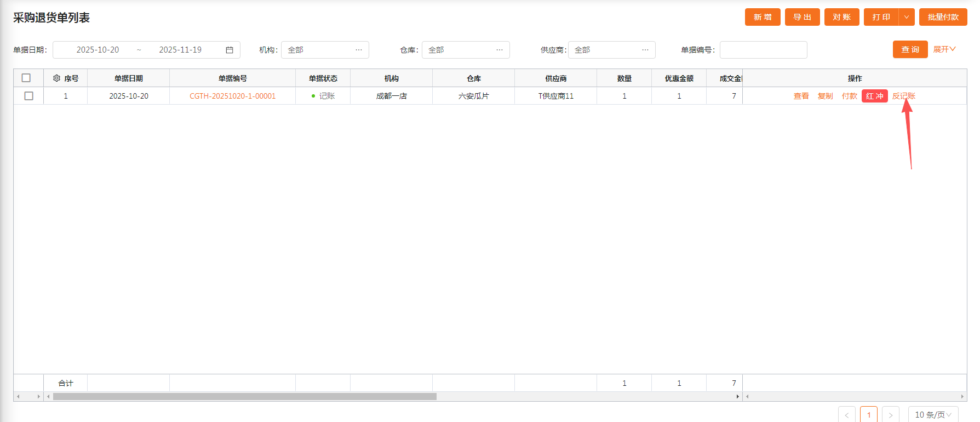Open column settings gear icon

(x=56, y=78)
